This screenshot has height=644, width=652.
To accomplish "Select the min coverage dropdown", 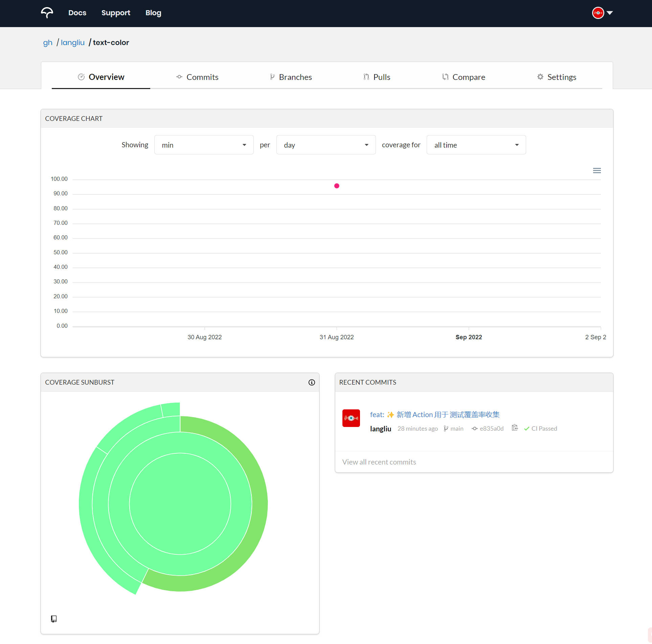I will pyautogui.click(x=202, y=145).
